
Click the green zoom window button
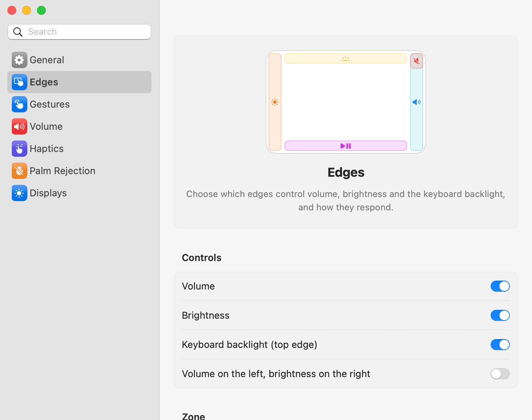point(41,10)
